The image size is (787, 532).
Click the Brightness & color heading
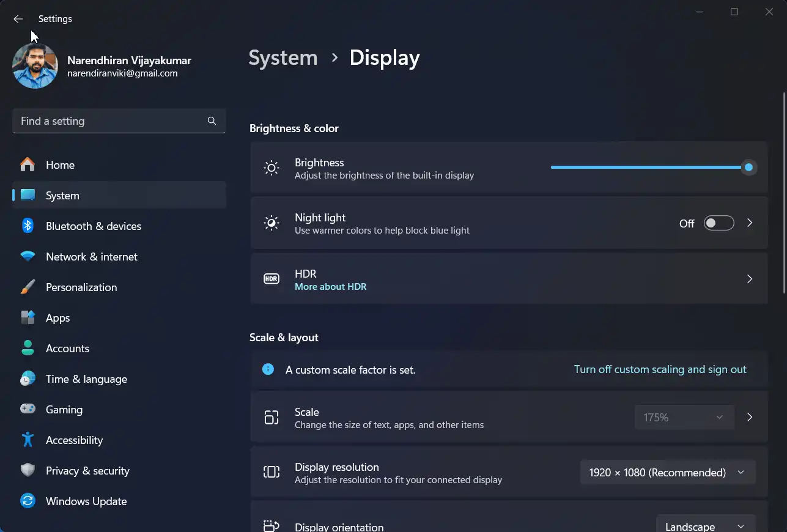(294, 128)
